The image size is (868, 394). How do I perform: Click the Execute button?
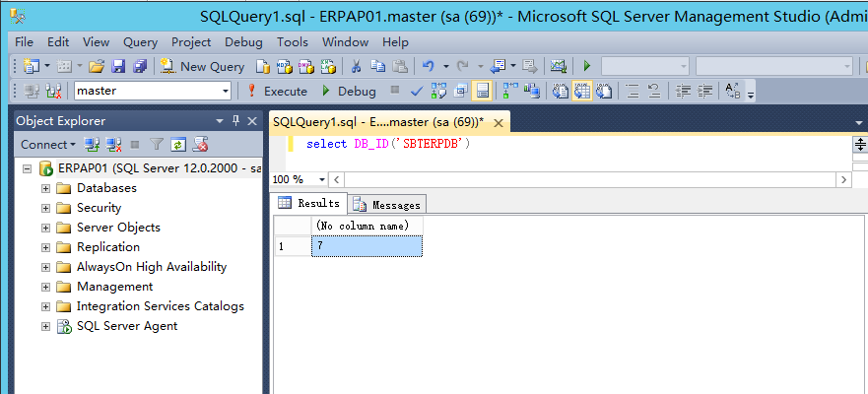tap(277, 91)
